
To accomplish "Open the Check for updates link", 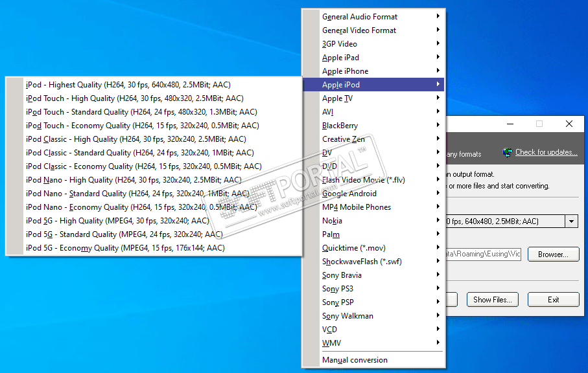I will [546, 152].
